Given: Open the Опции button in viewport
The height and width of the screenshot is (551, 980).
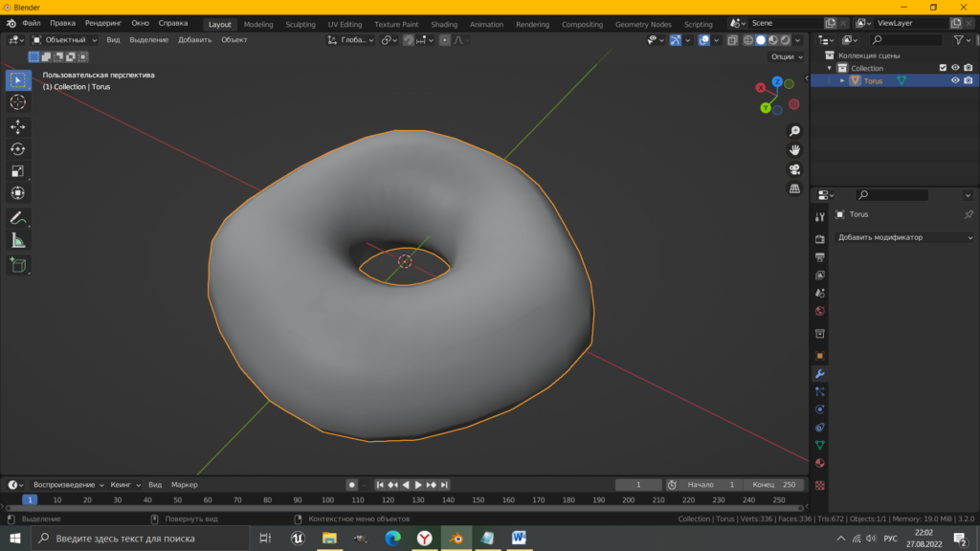Looking at the screenshot, I should [x=785, y=56].
